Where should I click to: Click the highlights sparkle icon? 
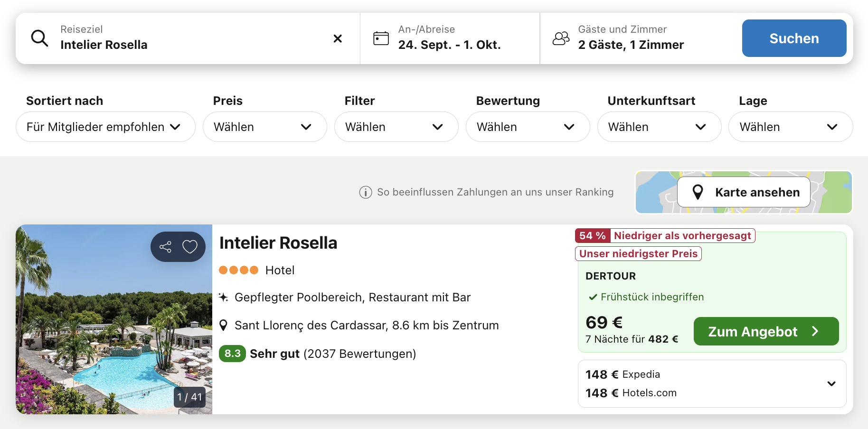(223, 298)
